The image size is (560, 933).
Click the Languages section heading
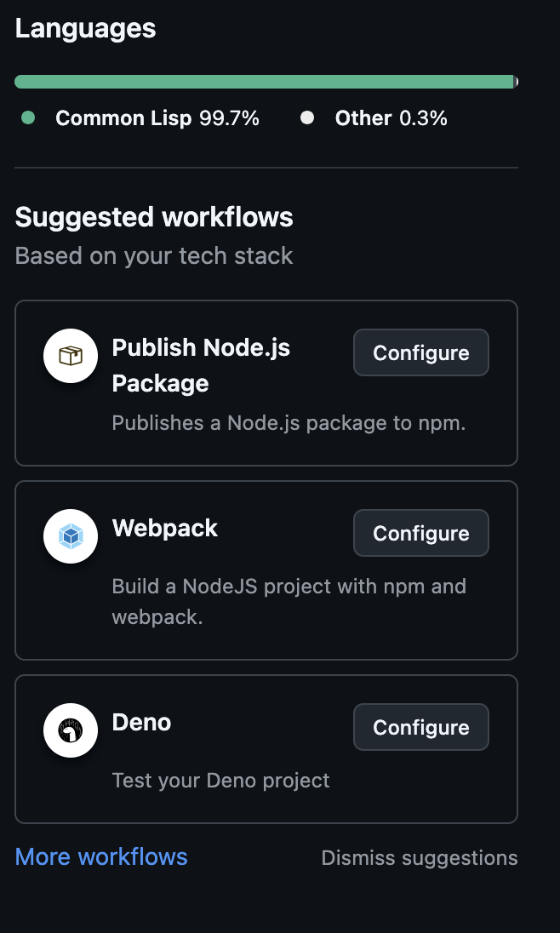(85, 28)
